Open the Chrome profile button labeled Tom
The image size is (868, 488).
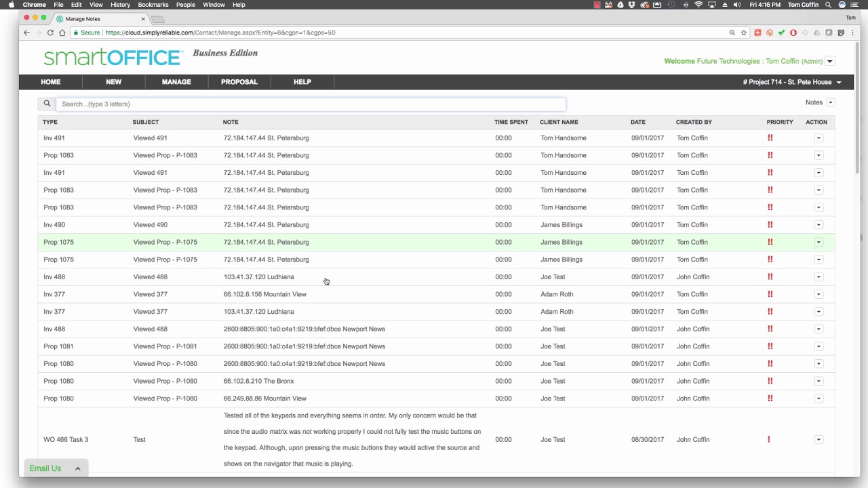tap(850, 18)
